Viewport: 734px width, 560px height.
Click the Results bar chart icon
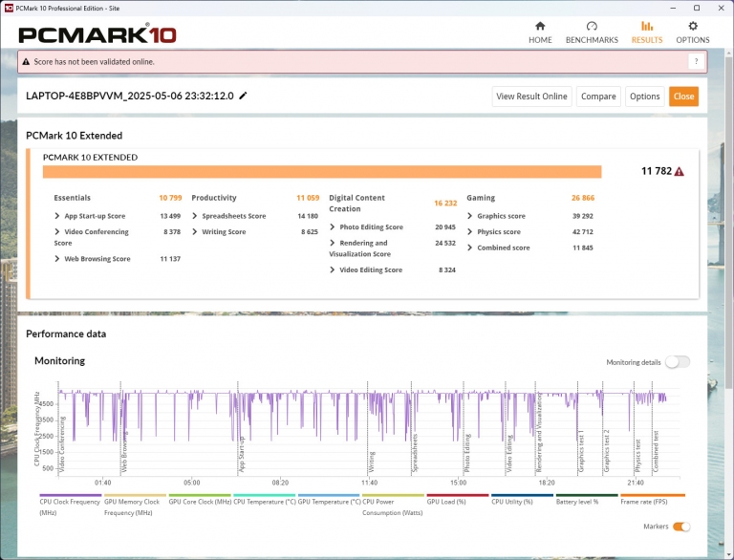click(647, 26)
